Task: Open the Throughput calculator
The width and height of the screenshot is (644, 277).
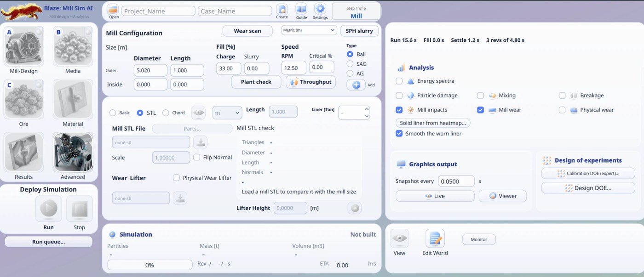Action: 311,82
